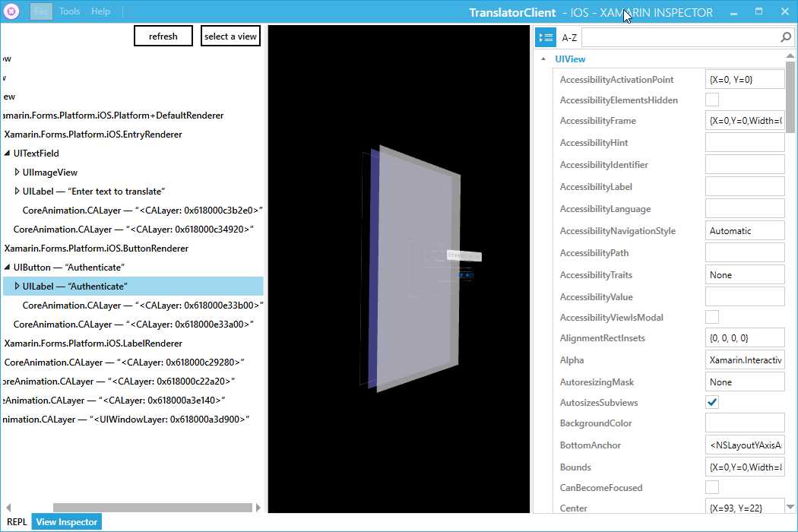Click the AccessibilityIdentifier value field
This screenshot has width=798, height=532.
(745, 164)
